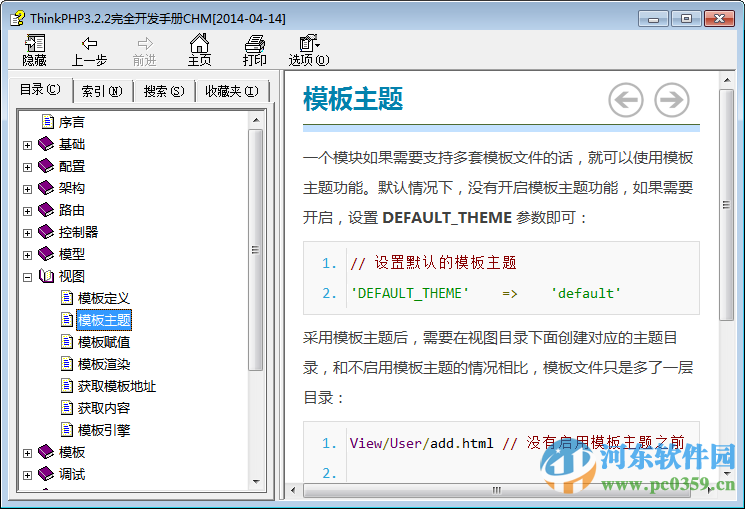Screen dimensions: 745x509
Task: Click the book icon beside 模型
Action: pyautogui.click(x=46, y=254)
